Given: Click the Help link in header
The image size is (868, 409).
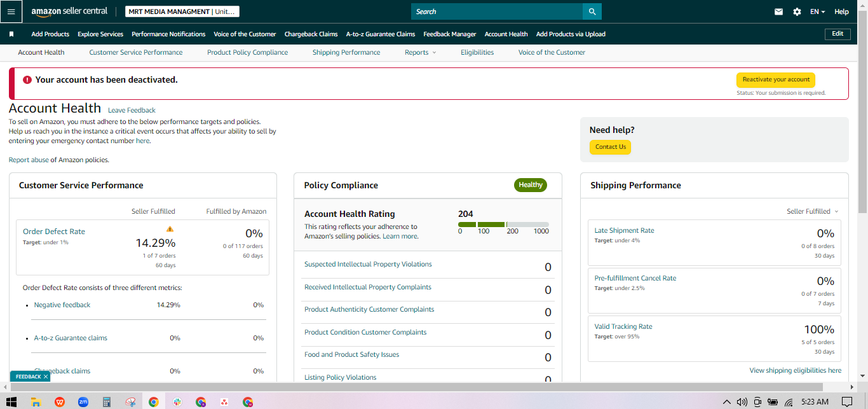Looking at the screenshot, I should tap(841, 11).
